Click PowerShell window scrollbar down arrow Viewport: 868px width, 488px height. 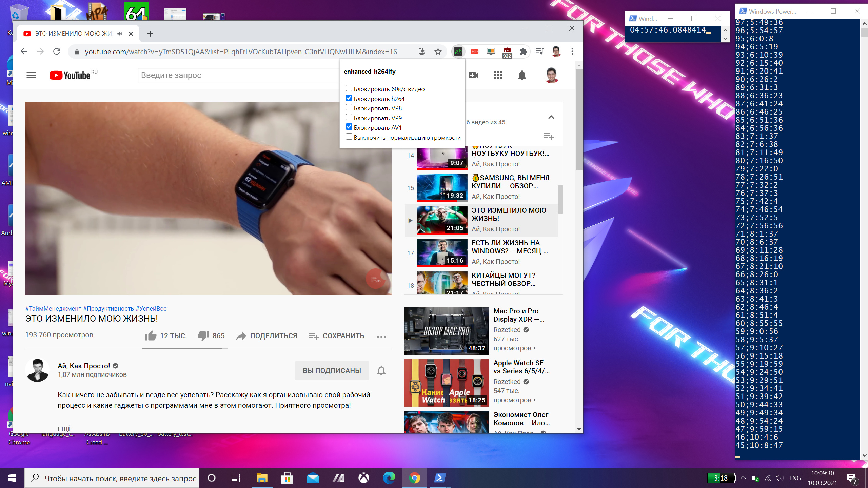(864, 455)
